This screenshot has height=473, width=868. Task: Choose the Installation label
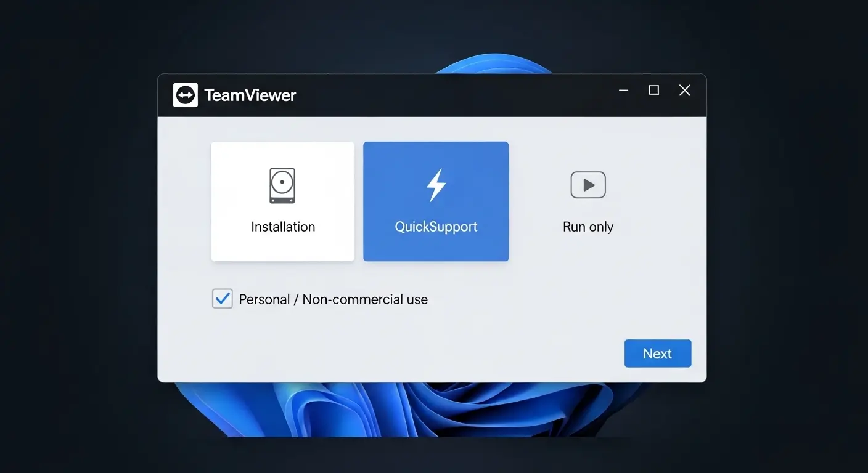coord(283,227)
